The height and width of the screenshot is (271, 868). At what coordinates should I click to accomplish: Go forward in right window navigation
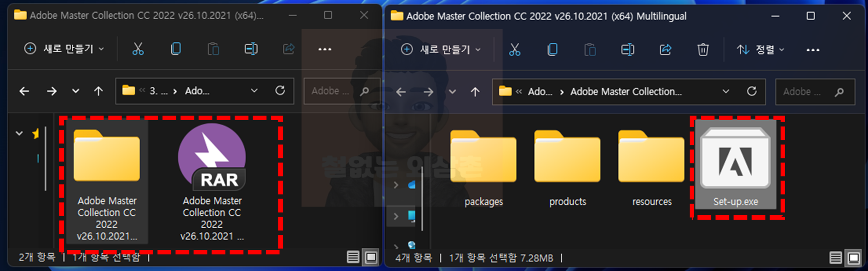tap(428, 92)
